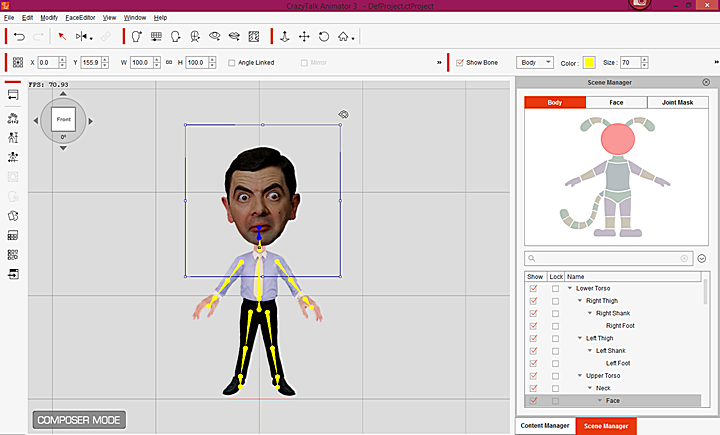Click the sidebar calculator-like icon
Screen dimensions: 720x435
13,236
